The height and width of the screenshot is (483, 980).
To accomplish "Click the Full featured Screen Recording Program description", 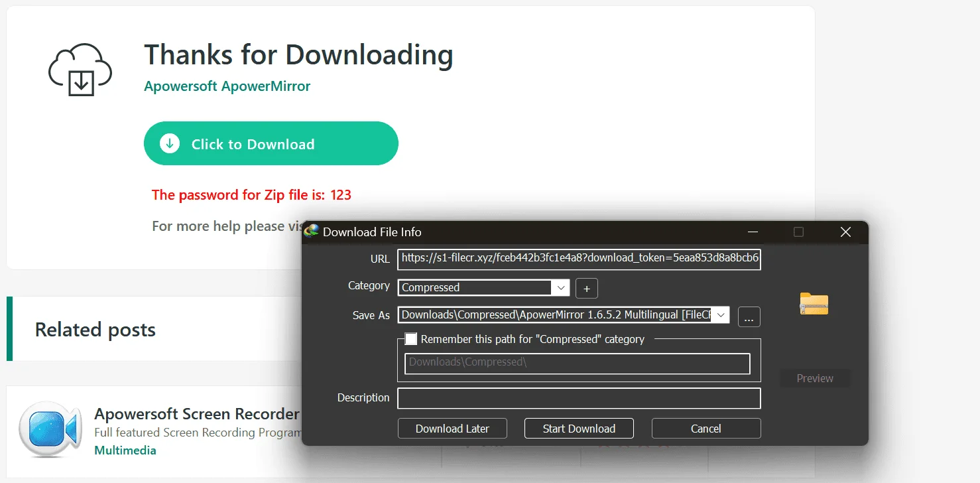I will [x=198, y=433].
